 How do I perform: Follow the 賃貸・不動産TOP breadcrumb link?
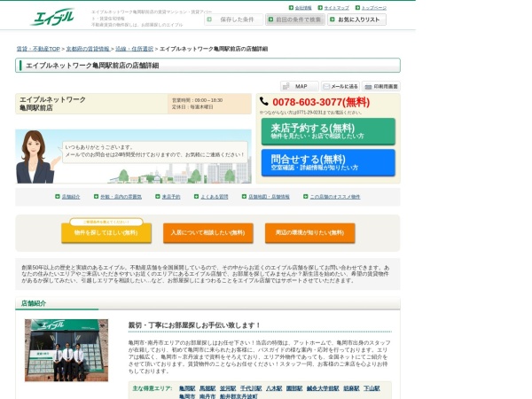point(38,49)
